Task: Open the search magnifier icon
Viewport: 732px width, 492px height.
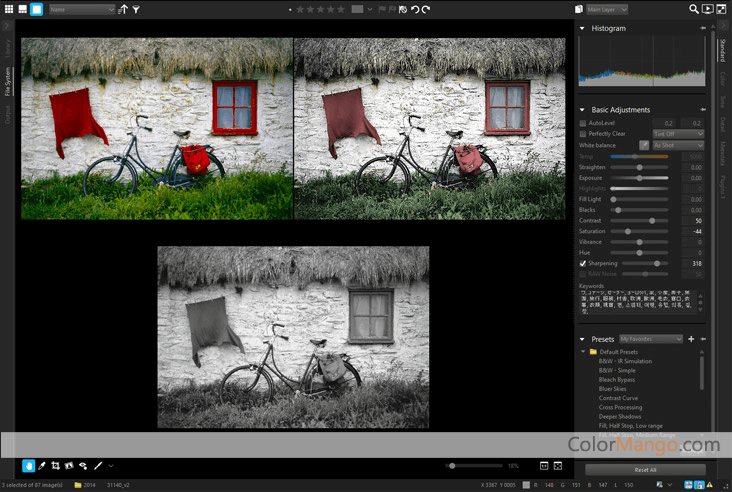Action: [694, 9]
